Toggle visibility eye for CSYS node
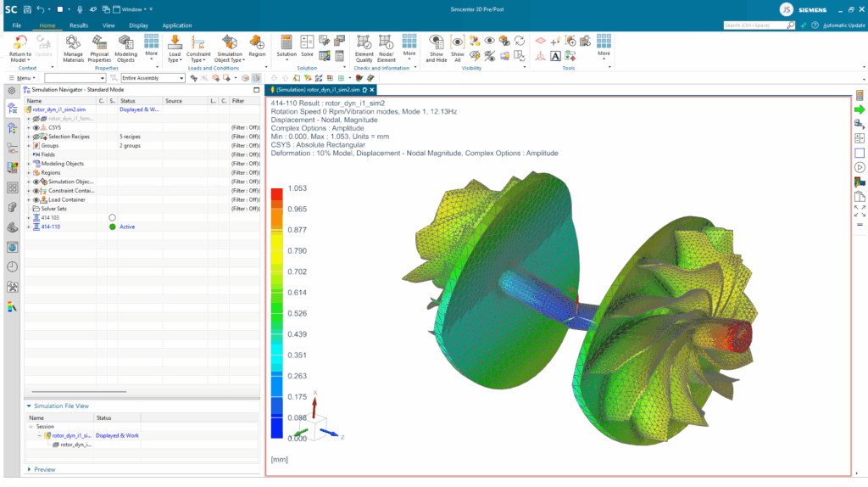 coord(36,127)
